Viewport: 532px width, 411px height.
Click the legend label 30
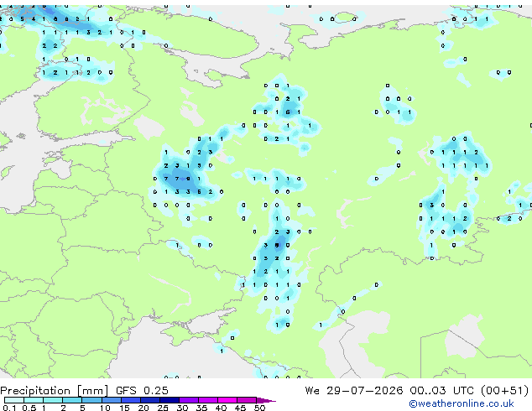[x=182, y=408]
